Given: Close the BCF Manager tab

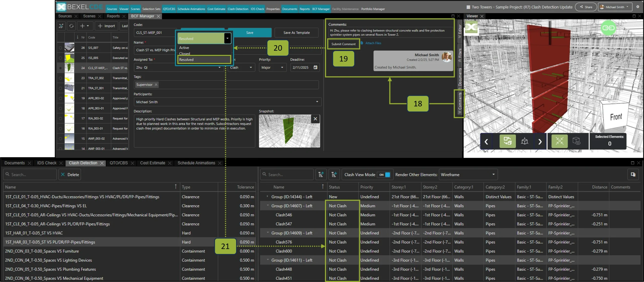Looking at the screenshot, I should tap(158, 16).
